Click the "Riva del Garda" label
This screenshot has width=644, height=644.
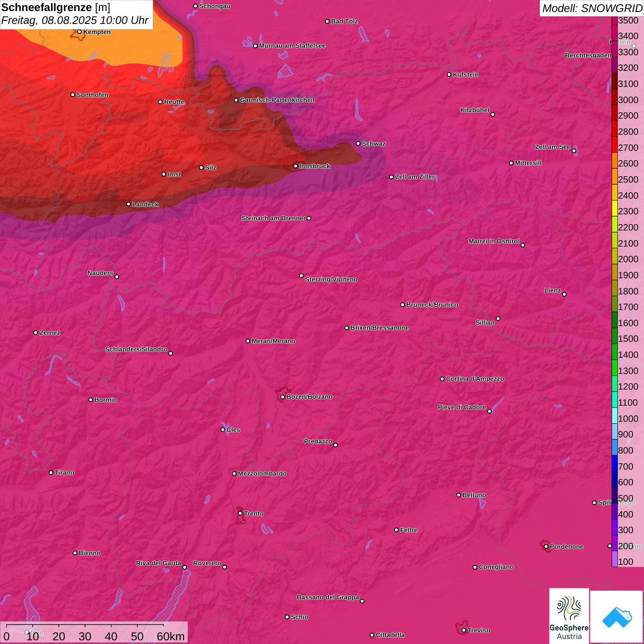(x=159, y=563)
